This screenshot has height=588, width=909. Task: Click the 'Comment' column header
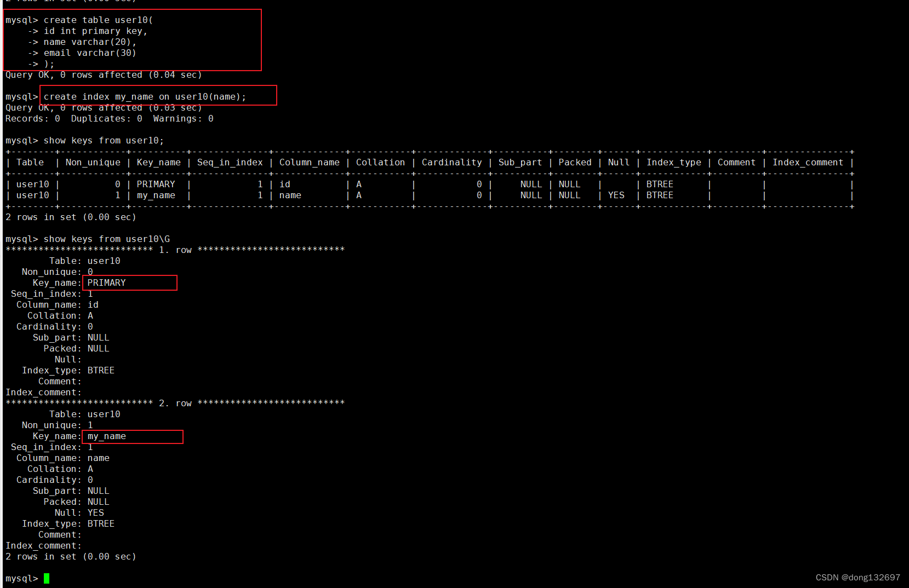tap(737, 163)
